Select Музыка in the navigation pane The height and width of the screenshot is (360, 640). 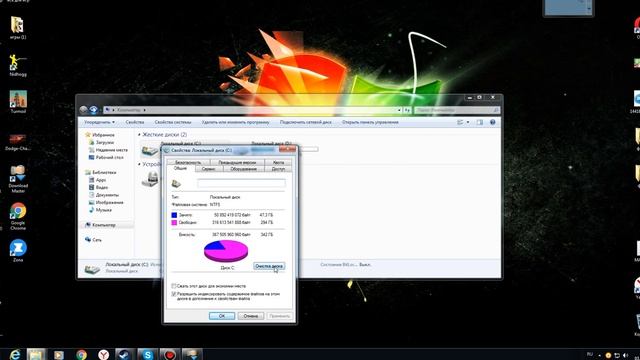tap(100, 210)
